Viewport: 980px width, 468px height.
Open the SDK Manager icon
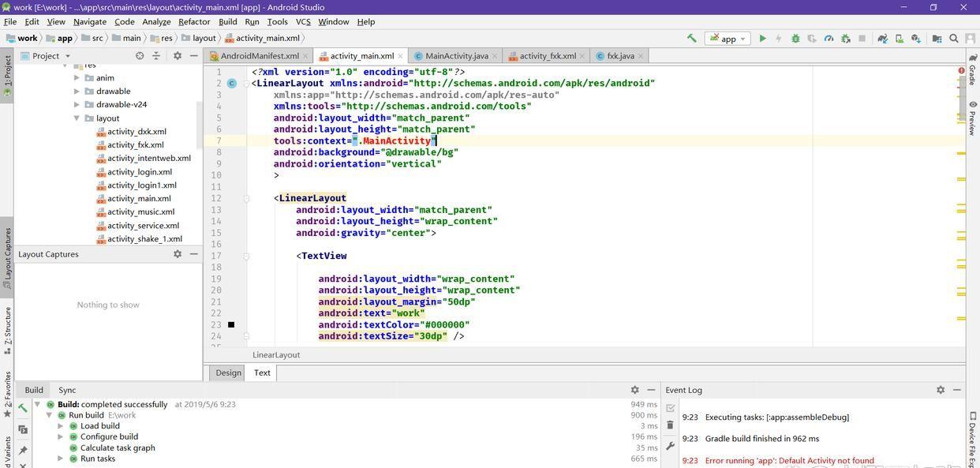(915, 38)
